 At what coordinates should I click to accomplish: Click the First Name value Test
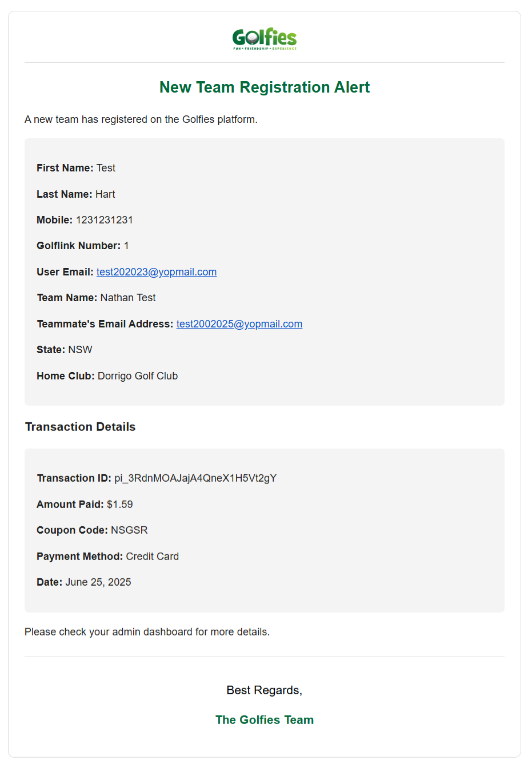(x=106, y=168)
